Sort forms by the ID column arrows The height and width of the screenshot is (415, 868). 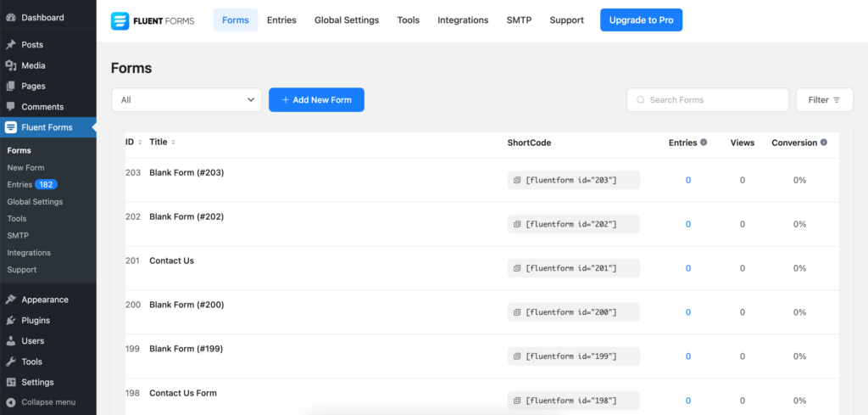140,143
